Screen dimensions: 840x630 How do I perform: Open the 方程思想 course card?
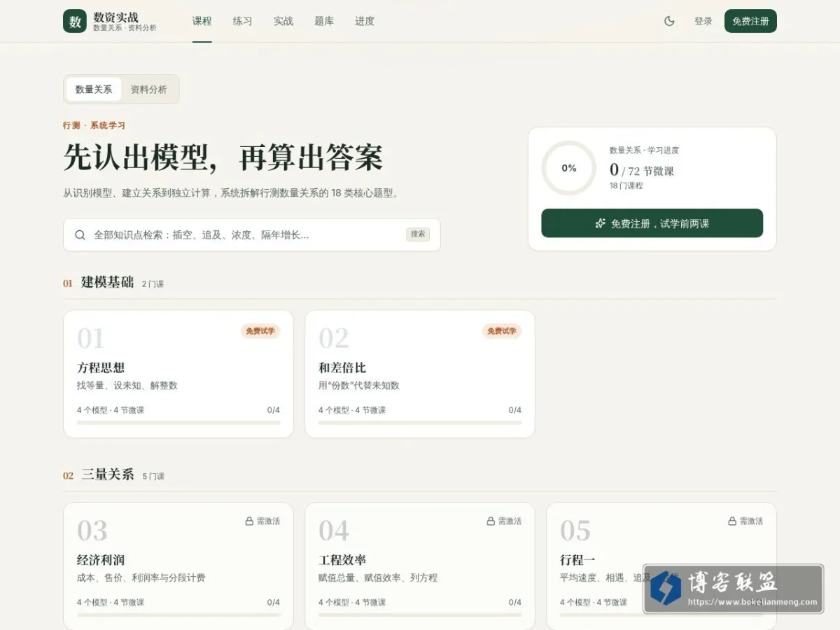(178, 374)
